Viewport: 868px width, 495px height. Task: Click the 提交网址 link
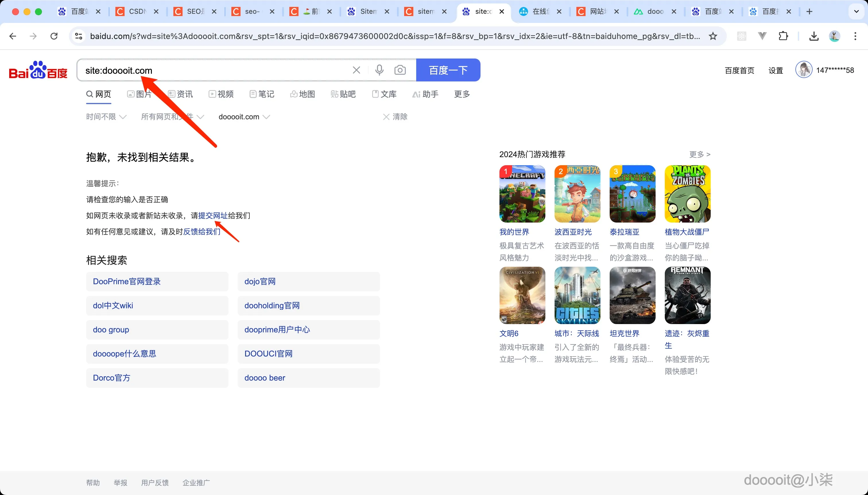click(212, 216)
